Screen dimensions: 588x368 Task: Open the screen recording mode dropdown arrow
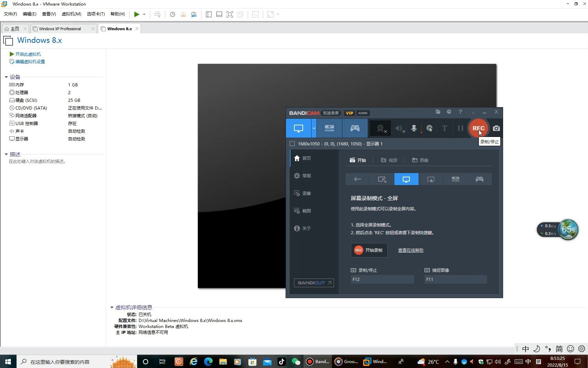point(314,128)
